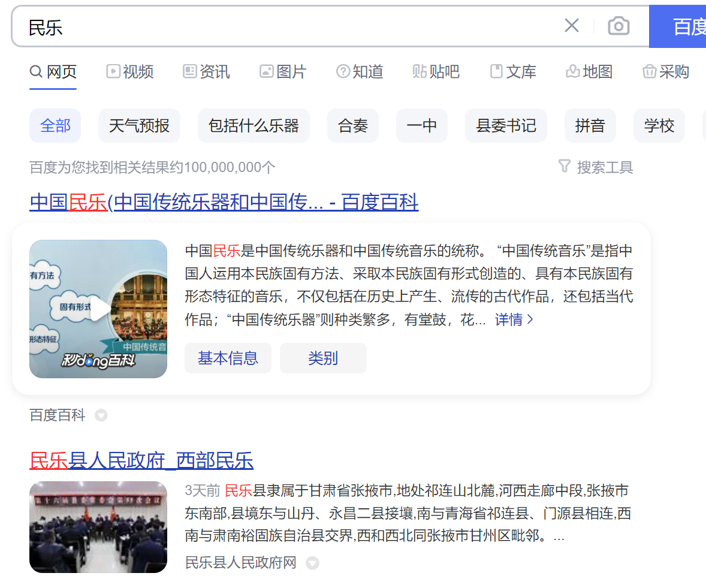Go to the 图片 tab
This screenshot has width=706, height=588.
pyautogui.click(x=283, y=71)
